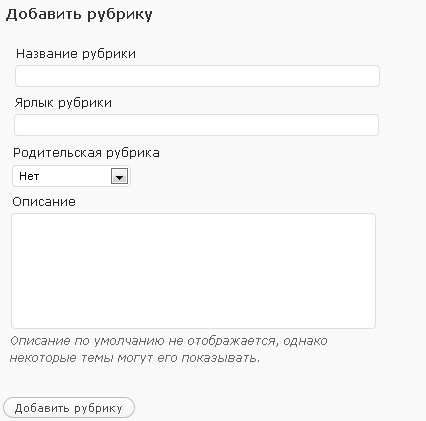Screen dimensions: 426x421
Task: Click the dropdown arrow icon next to Нет
Action: (x=119, y=176)
